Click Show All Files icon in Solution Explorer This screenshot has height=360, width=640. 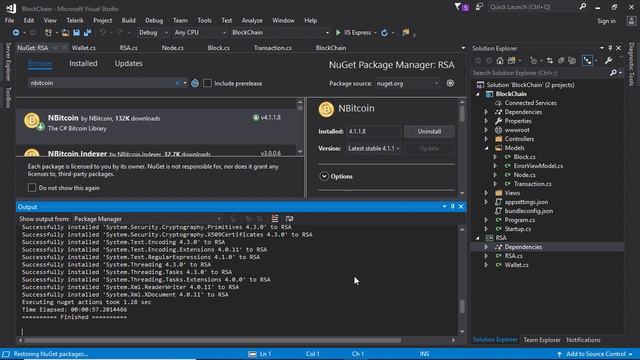click(x=572, y=61)
